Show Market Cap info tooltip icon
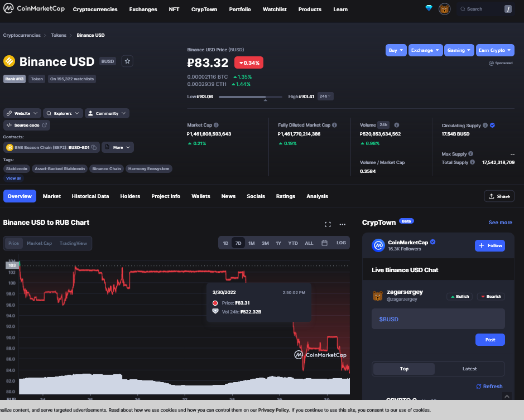 216,125
